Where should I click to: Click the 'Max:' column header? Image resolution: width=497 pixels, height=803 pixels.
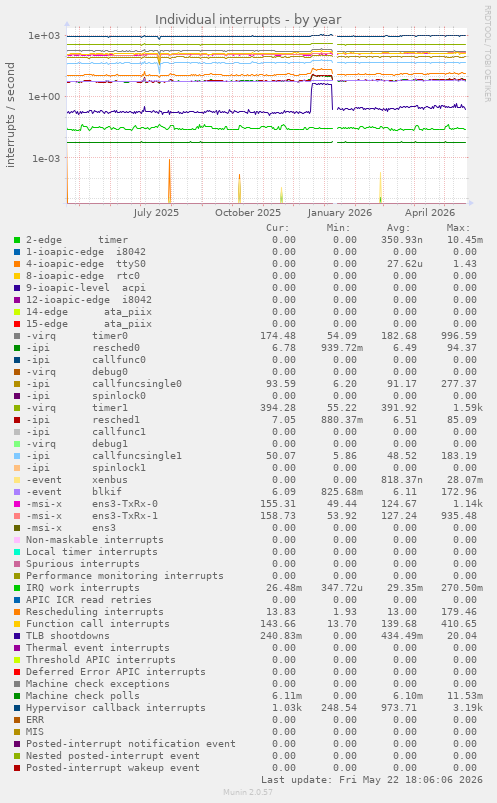point(459,228)
